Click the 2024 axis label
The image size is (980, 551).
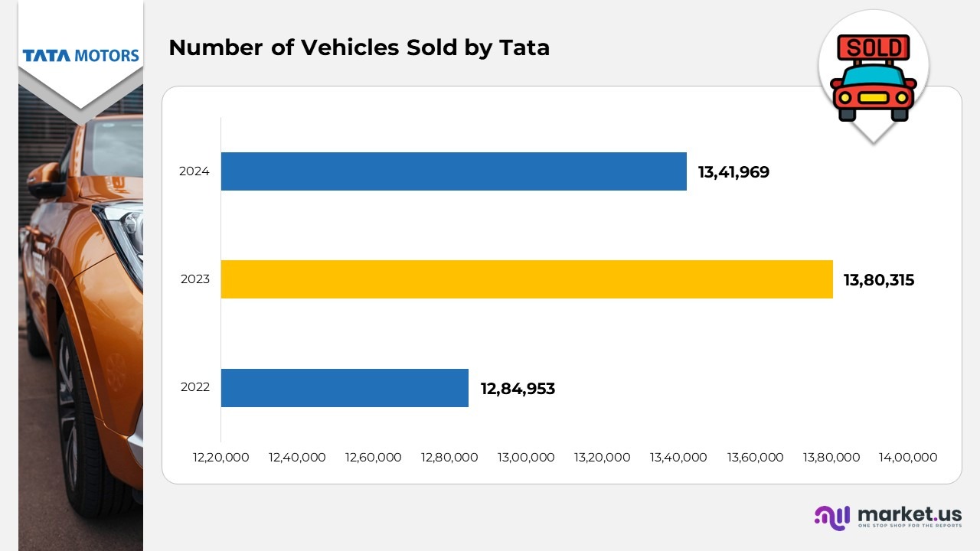pos(194,171)
